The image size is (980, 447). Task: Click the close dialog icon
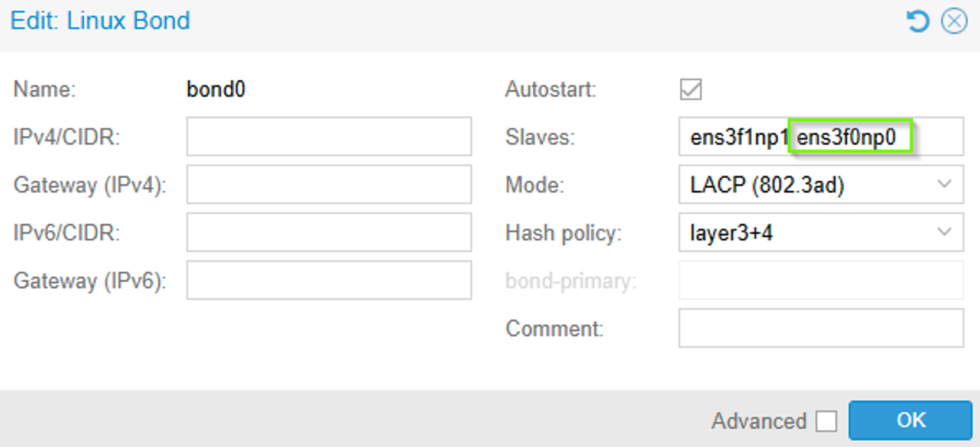pyautogui.click(x=954, y=21)
